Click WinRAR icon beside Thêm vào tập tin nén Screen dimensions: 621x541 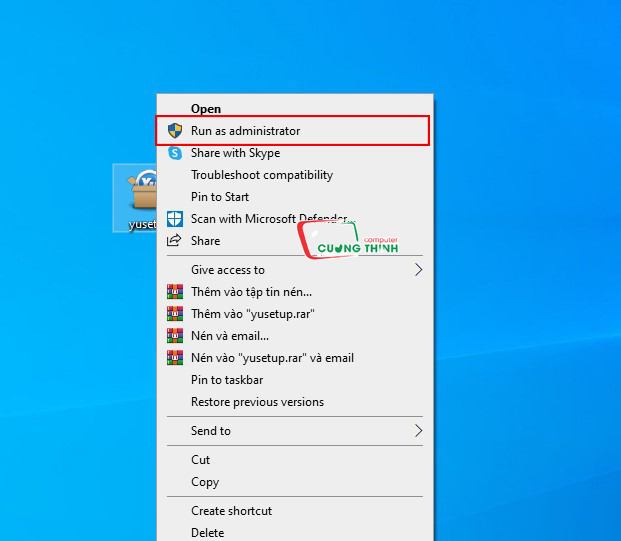(175, 291)
